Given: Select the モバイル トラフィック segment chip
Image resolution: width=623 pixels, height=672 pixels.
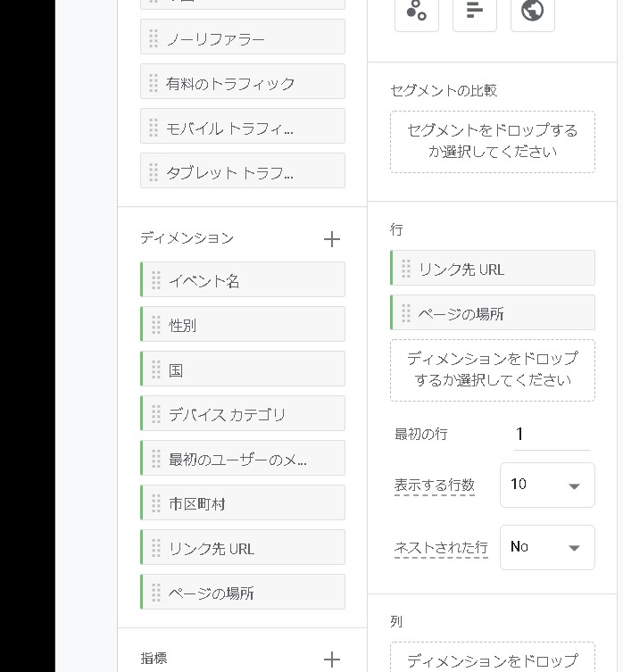Looking at the screenshot, I should (243, 128).
